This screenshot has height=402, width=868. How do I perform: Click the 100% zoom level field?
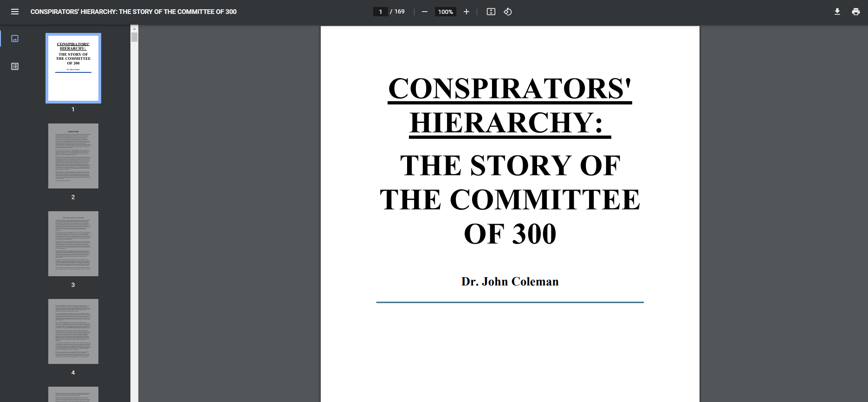pos(446,12)
